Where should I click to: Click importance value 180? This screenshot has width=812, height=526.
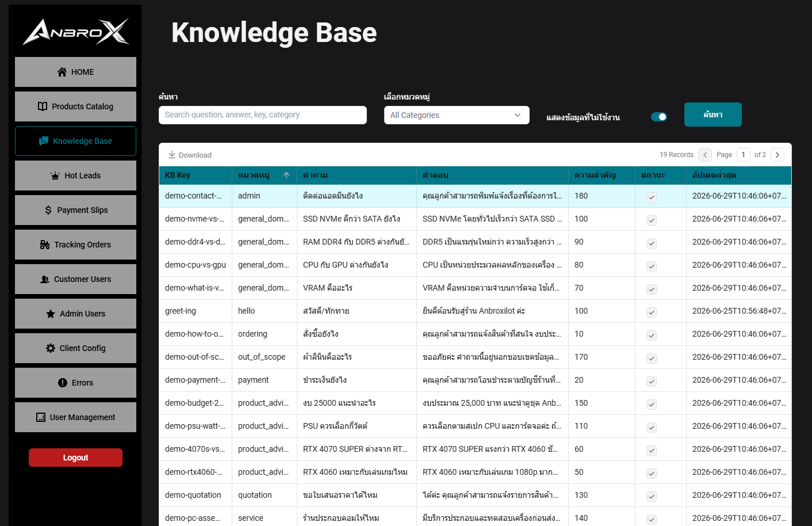pyautogui.click(x=602, y=196)
